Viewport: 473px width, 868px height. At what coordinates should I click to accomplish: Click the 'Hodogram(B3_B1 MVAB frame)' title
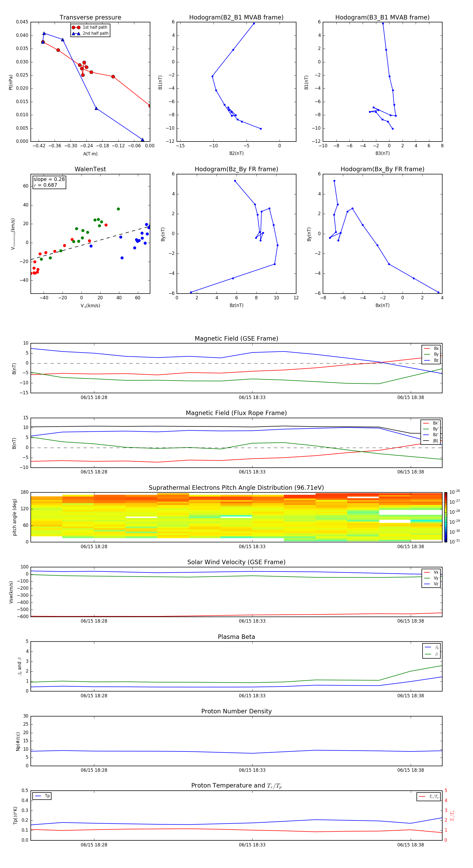pyautogui.click(x=382, y=17)
